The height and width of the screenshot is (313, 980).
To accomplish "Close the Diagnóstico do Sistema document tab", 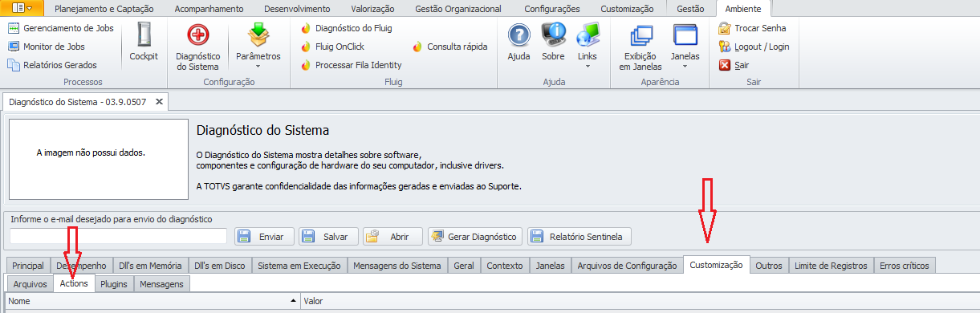I will pyautogui.click(x=159, y=102).
